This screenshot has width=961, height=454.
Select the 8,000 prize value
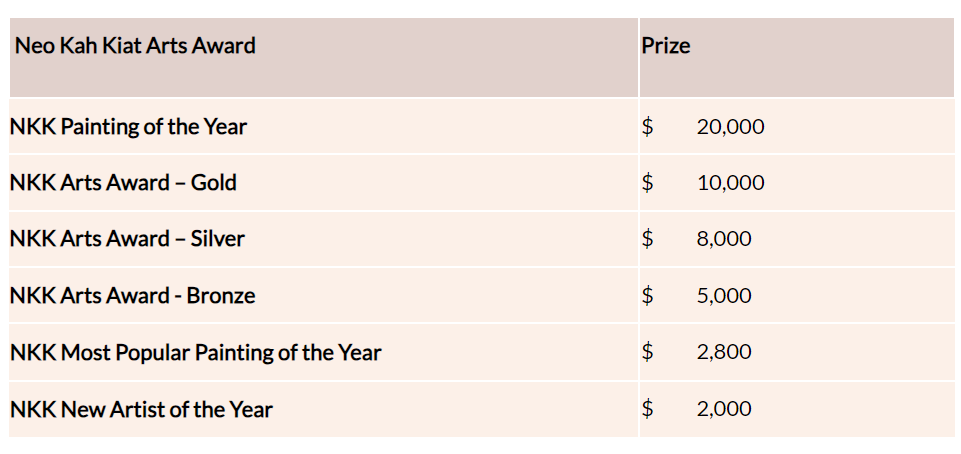(724, 239)
